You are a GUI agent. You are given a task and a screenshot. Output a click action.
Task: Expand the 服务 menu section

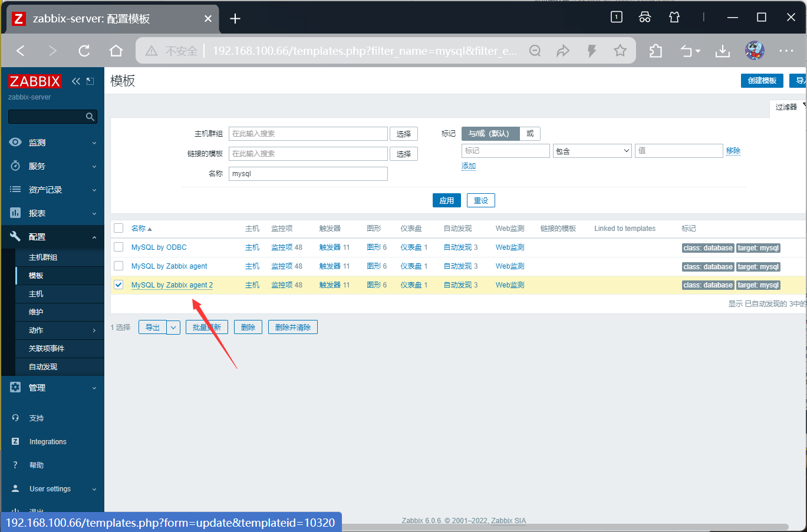(x=52, y=166)
